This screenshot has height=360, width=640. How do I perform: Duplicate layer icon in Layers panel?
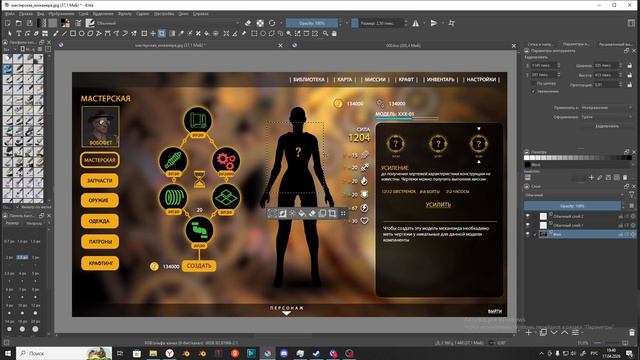(x=543, y=332)
